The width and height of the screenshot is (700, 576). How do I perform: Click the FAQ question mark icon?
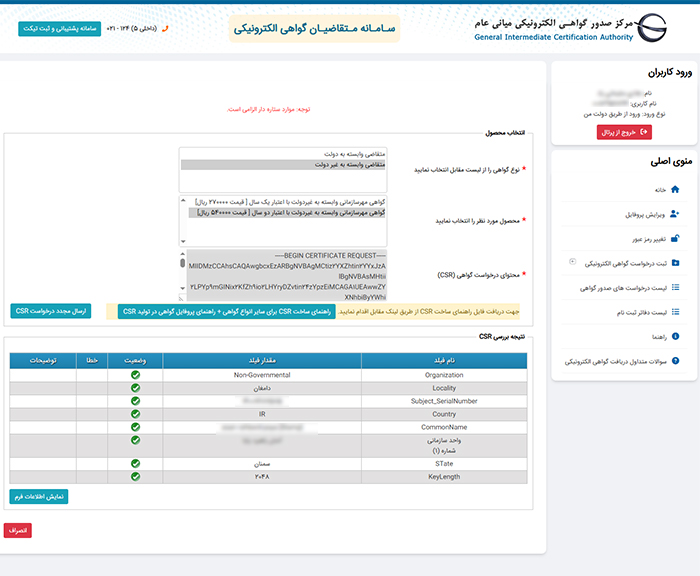click(675, 361)
